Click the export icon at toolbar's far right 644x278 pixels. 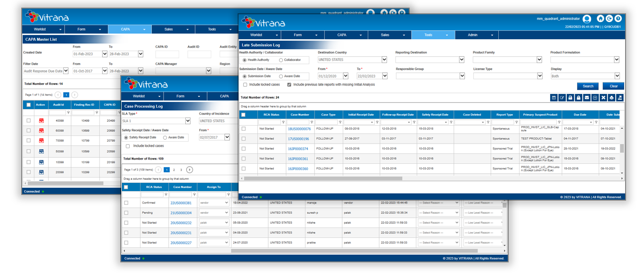click(620, 98)
